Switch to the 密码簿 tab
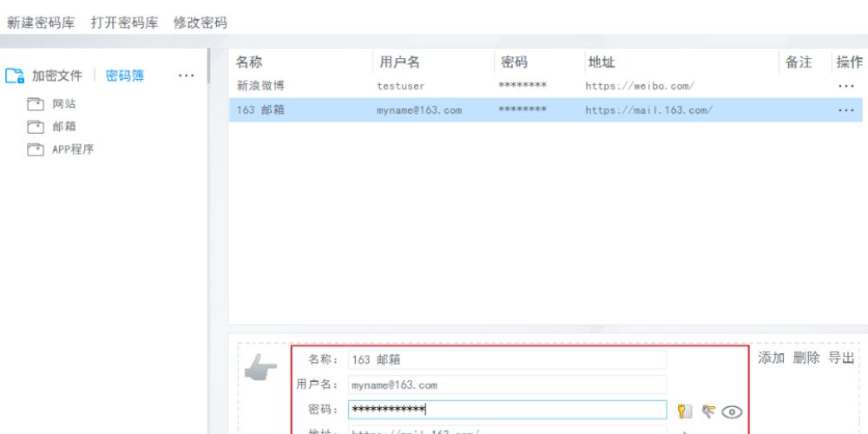The height and width of the screenshot is (434, 868). [125, 76]
